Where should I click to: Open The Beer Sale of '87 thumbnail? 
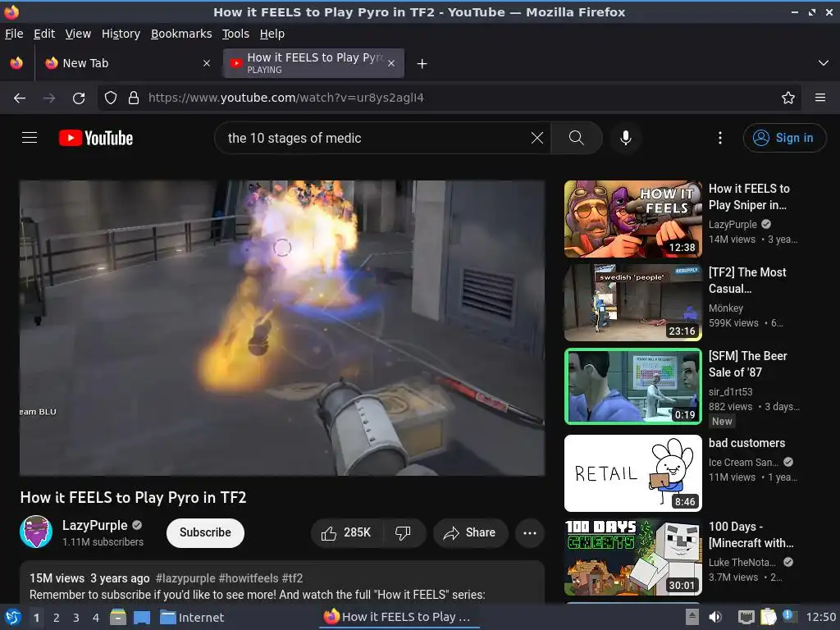click(633, 386)
